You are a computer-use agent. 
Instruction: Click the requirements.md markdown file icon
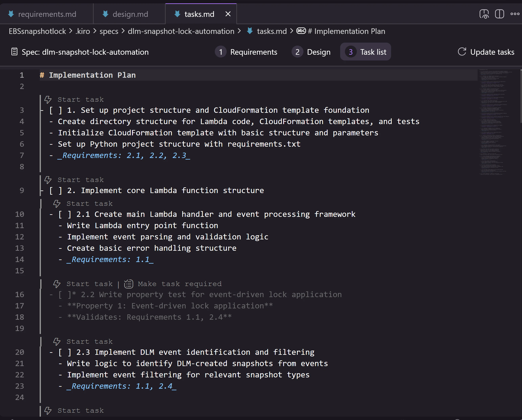[x=11, y=14]
